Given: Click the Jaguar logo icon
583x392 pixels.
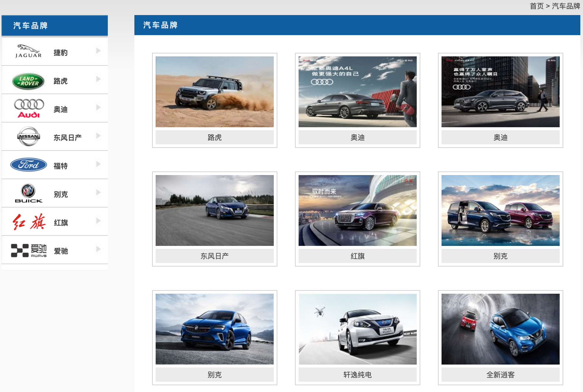Looking at the screenshot, I should tap(28, 51).
